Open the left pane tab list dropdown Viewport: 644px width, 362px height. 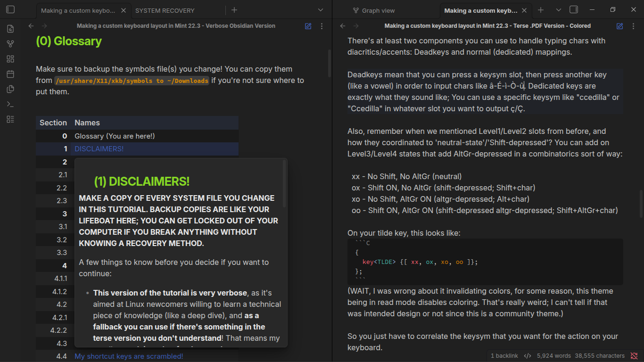click(x=321, y=10)
